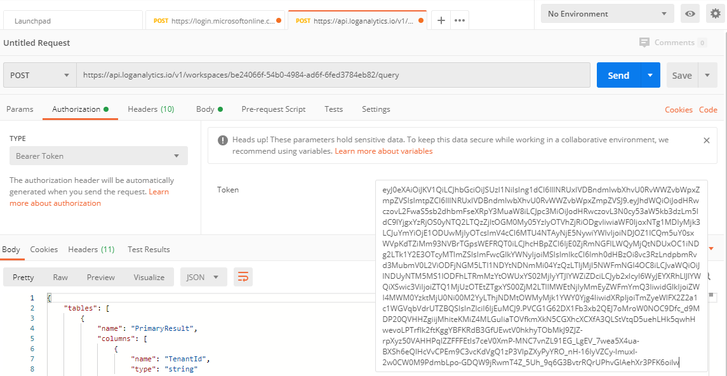Image resolution: width=727 pixels, height=376 pixels.
Task: Open the POST method dropdown
Action: (40, 75)
